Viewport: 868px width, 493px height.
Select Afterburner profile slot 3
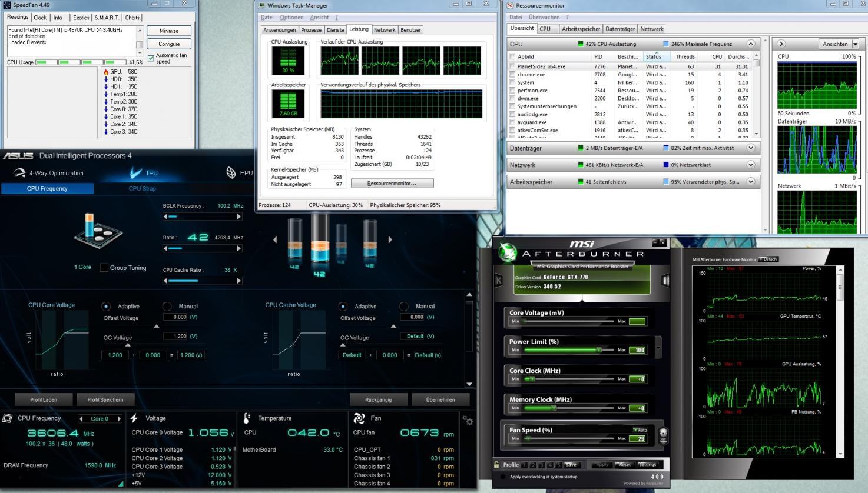point(542,465)
